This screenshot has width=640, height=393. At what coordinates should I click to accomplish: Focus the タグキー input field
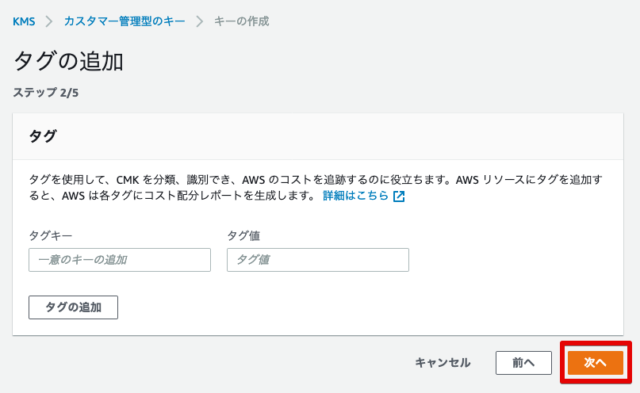click(x=120, y=260)
